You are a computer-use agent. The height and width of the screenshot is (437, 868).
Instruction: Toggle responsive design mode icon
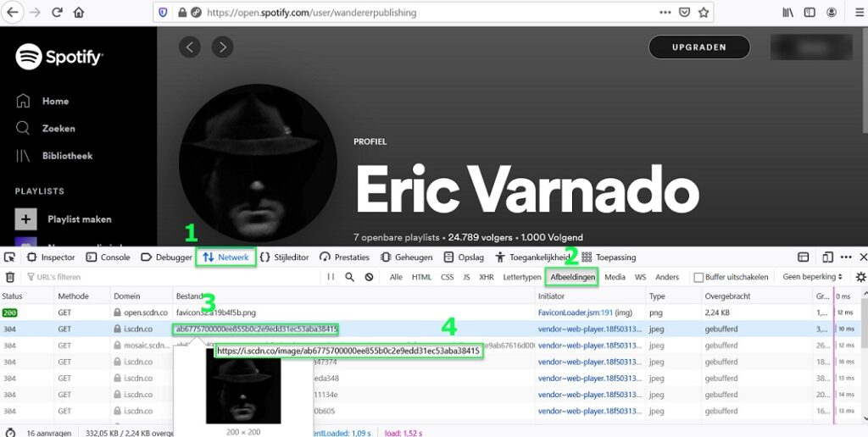827,257
